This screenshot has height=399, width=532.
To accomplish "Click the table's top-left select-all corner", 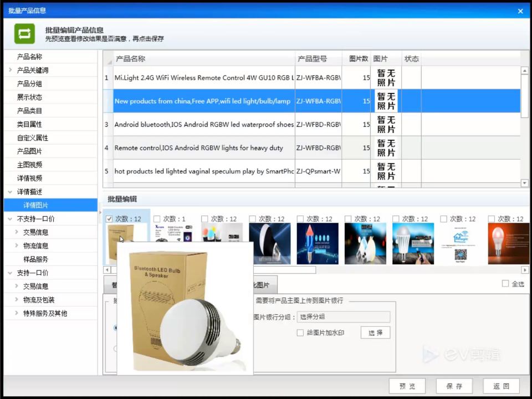I will [x=108, y=59].
